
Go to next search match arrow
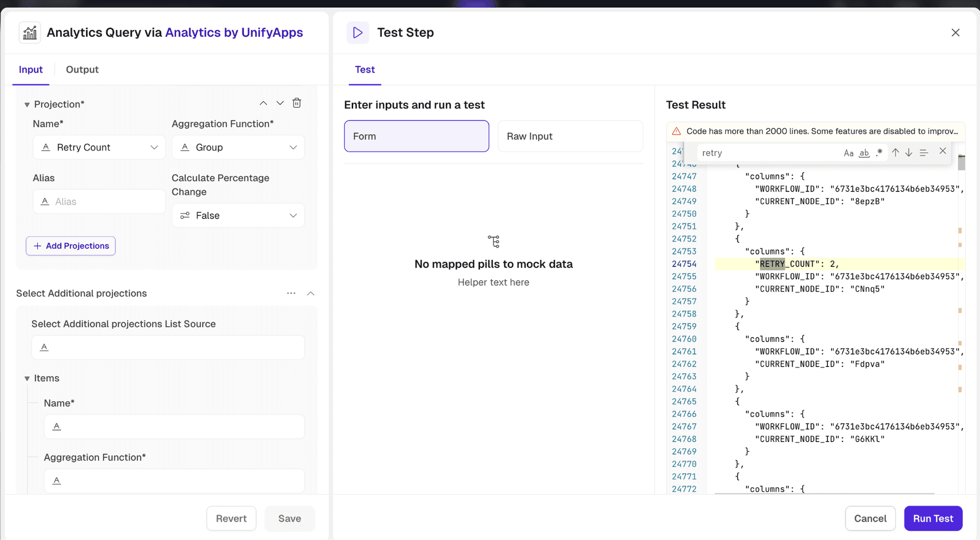pos(909,153)
